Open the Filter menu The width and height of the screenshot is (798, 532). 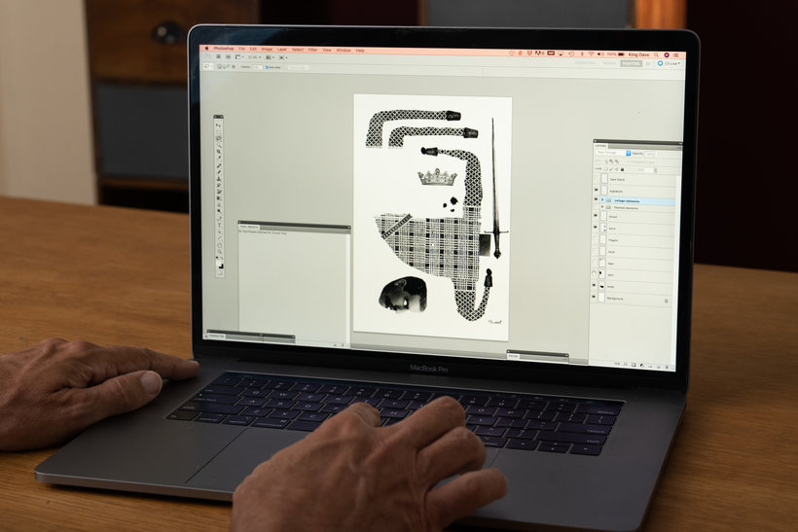coord(312,50)
